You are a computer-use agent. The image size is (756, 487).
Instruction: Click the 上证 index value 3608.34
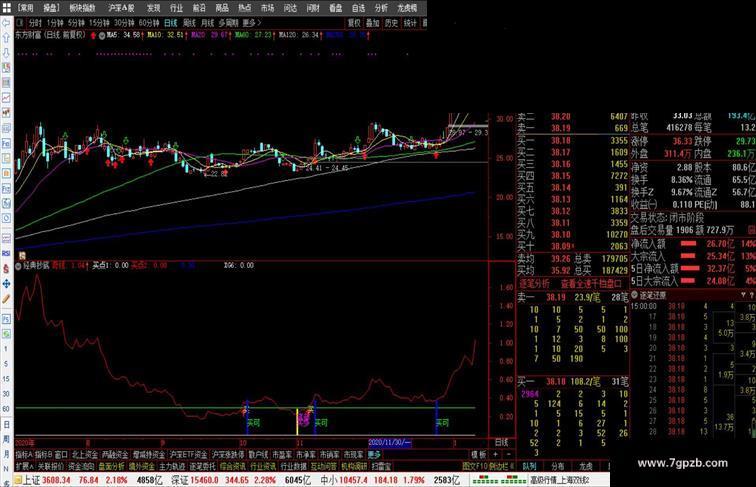point(56,480)
